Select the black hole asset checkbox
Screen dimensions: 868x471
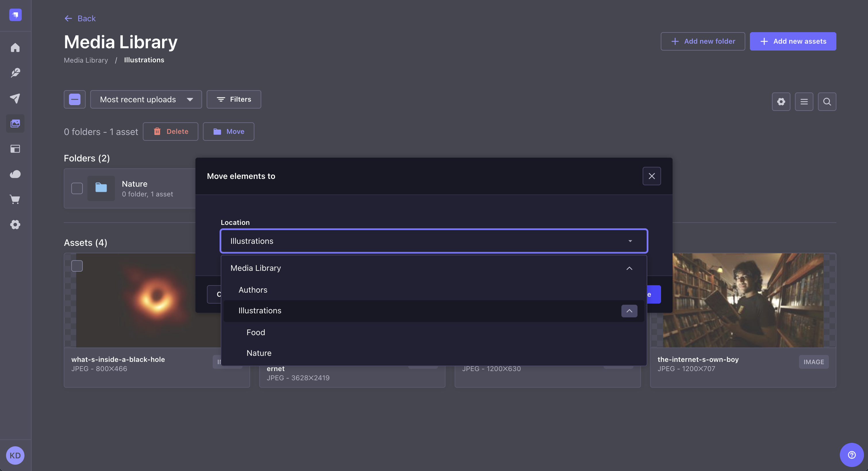coord(77,266)
